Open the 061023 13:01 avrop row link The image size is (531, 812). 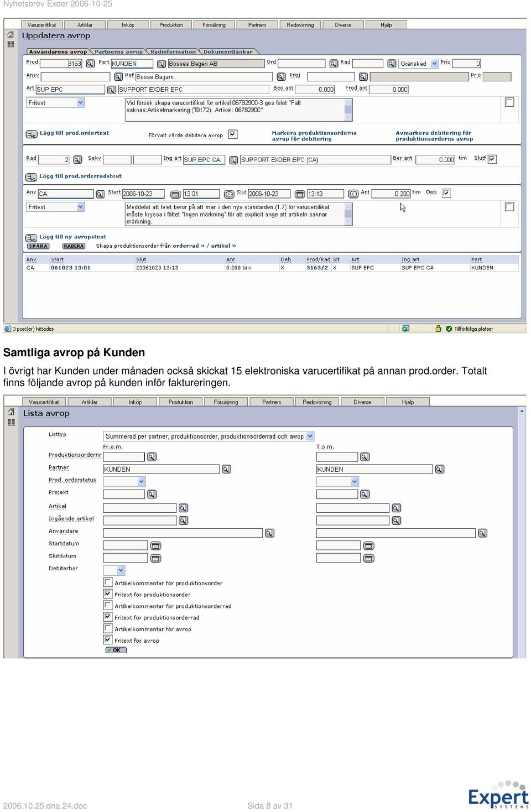pos(70,268)
